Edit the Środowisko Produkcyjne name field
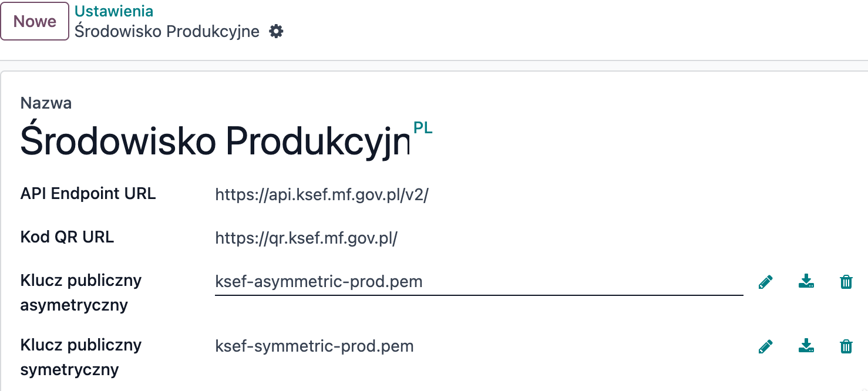This screenshot has width=868, height=391. (215, 141)
